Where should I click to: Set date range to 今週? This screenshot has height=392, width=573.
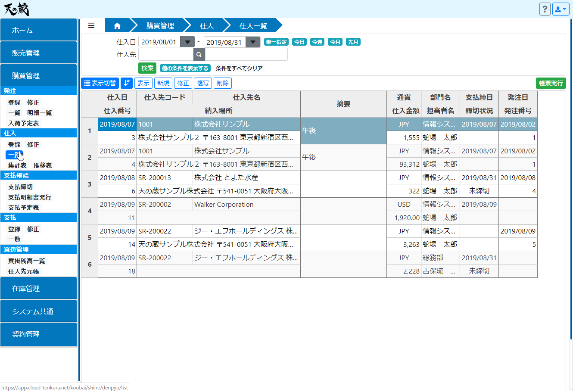[317, 42]
